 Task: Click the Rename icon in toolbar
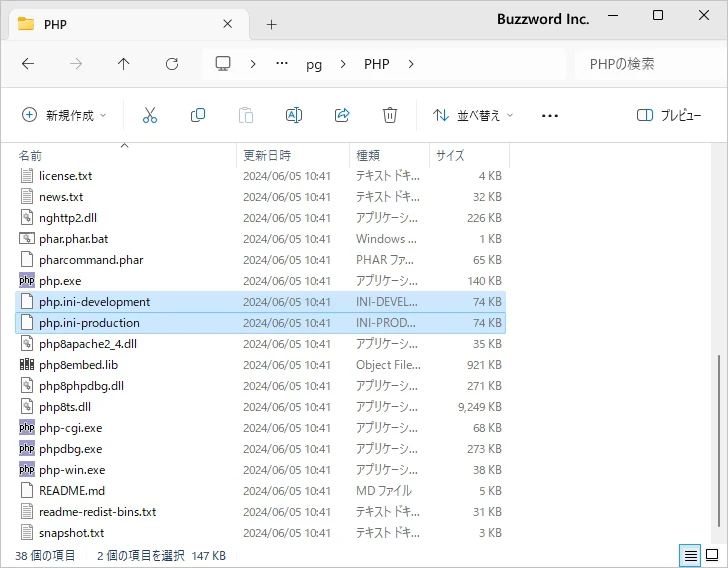coord(294,115)
